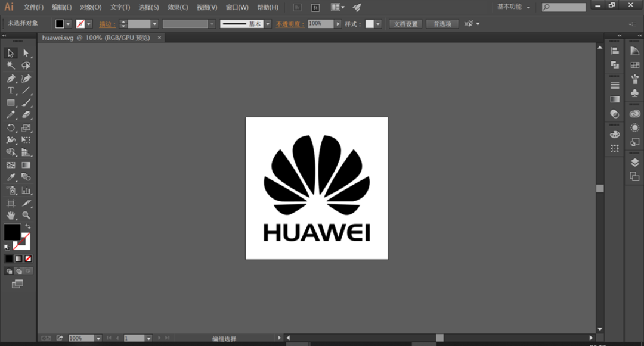Select the Pen tool
Image resolution: width=644 pixels, height=346 pixels.
click(x=11, y=78)
